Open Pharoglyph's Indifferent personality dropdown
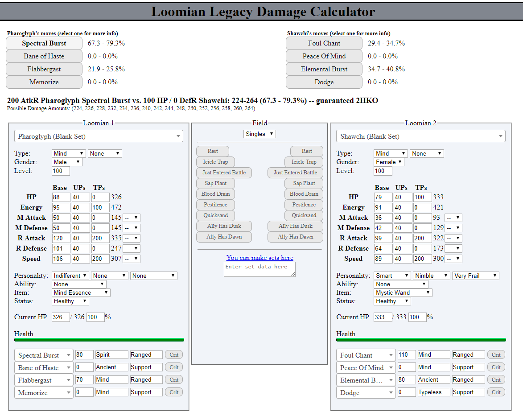 click(x=70, y=276)
